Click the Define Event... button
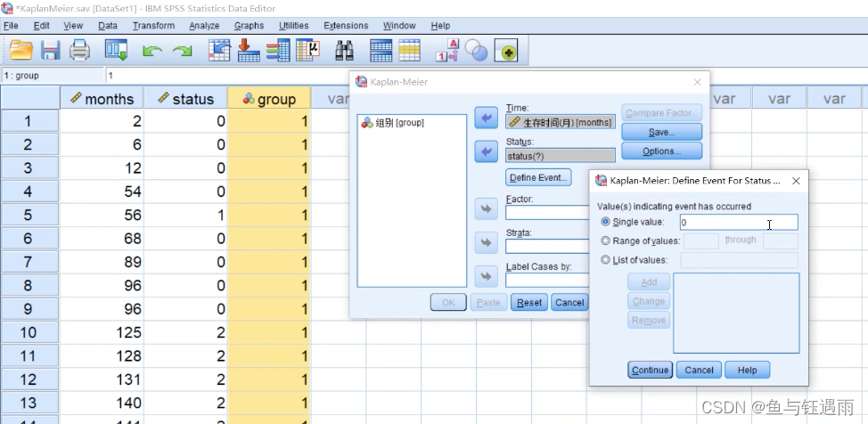 538,177
